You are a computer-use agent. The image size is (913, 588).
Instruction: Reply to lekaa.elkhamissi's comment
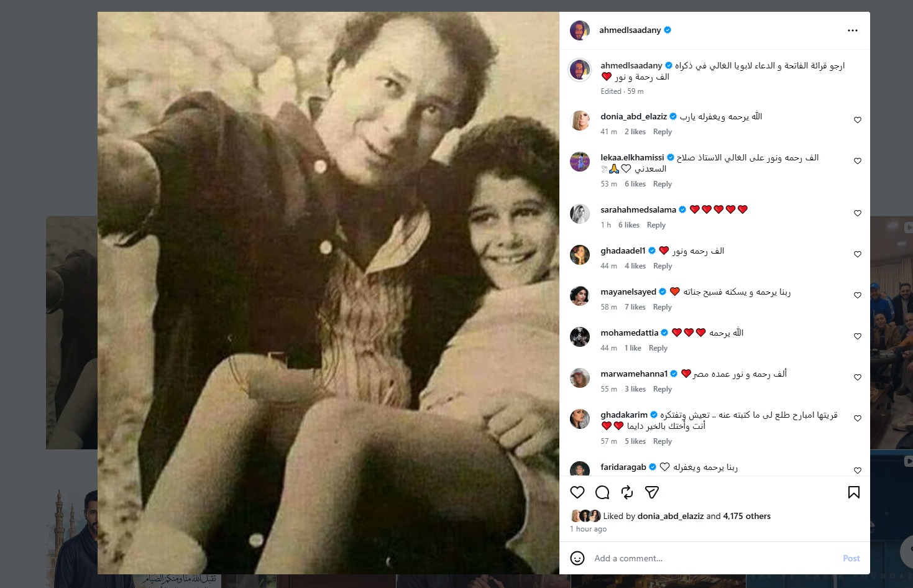(663, 184)
